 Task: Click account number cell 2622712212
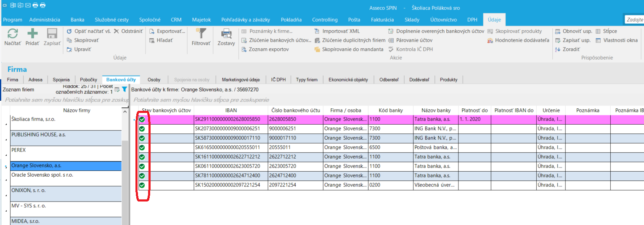[296, 157]
